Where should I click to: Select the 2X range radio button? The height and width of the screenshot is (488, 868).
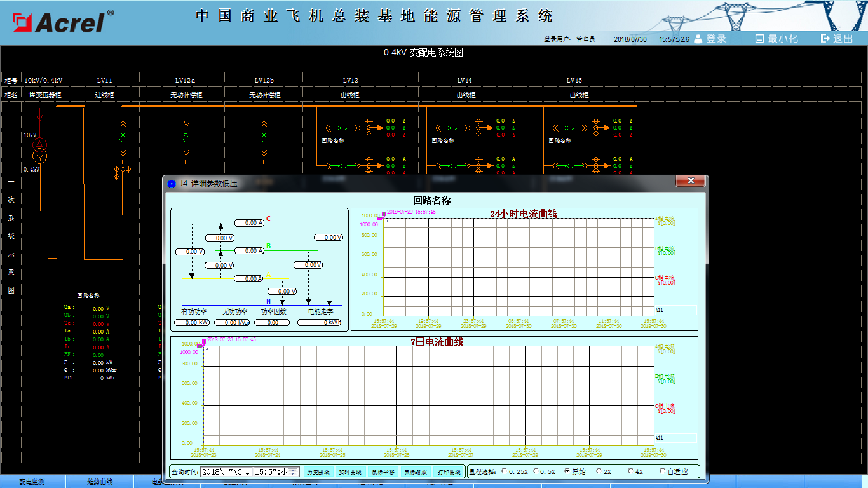pyautogui.click(x=599, y=471)
